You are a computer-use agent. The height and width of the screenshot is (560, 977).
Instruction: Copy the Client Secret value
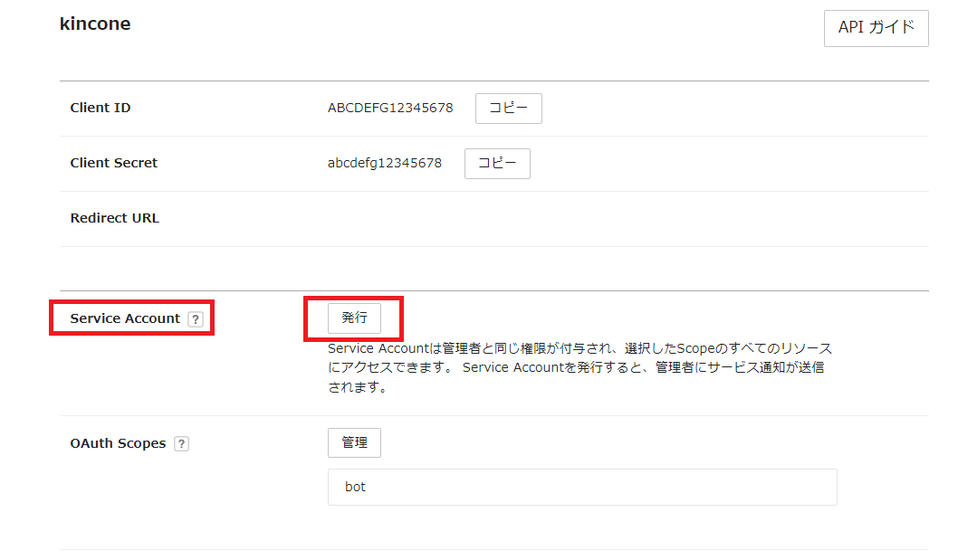[x=497, y=164]
